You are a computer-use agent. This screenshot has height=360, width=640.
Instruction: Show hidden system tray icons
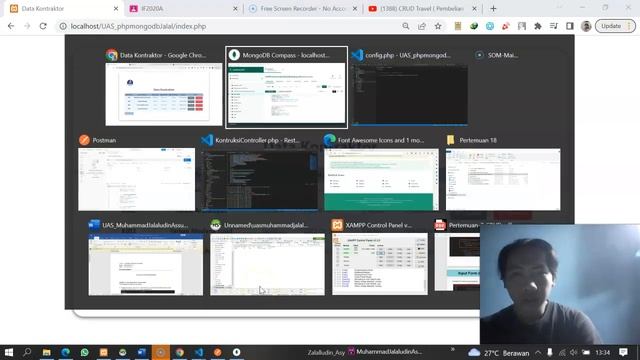(x=538, y=353)
